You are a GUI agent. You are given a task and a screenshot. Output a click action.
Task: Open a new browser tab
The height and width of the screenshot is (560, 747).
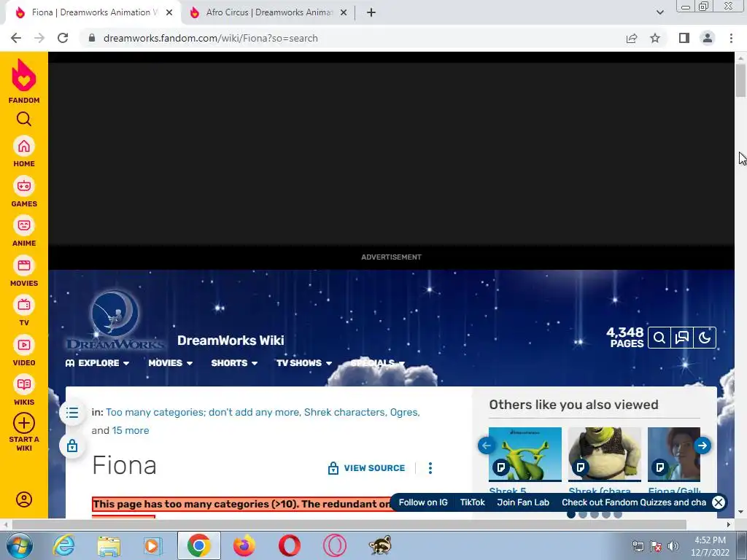[x=371, y=12]
